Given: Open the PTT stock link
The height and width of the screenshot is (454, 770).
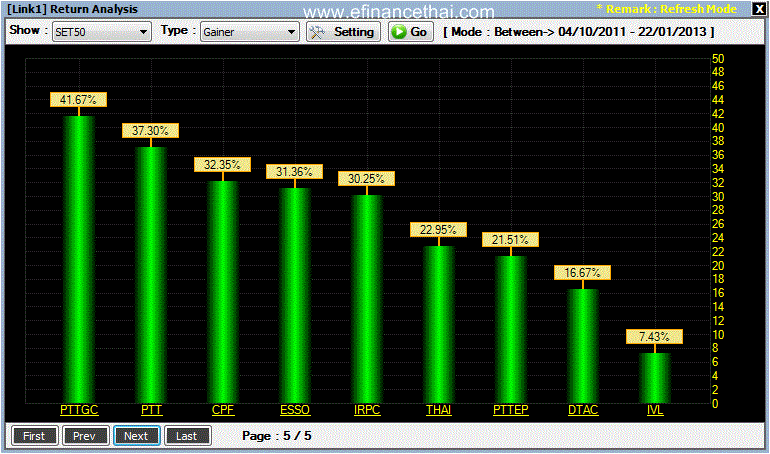Looking at the screenshot, I should pyautogui.click(x=151, y=410).
